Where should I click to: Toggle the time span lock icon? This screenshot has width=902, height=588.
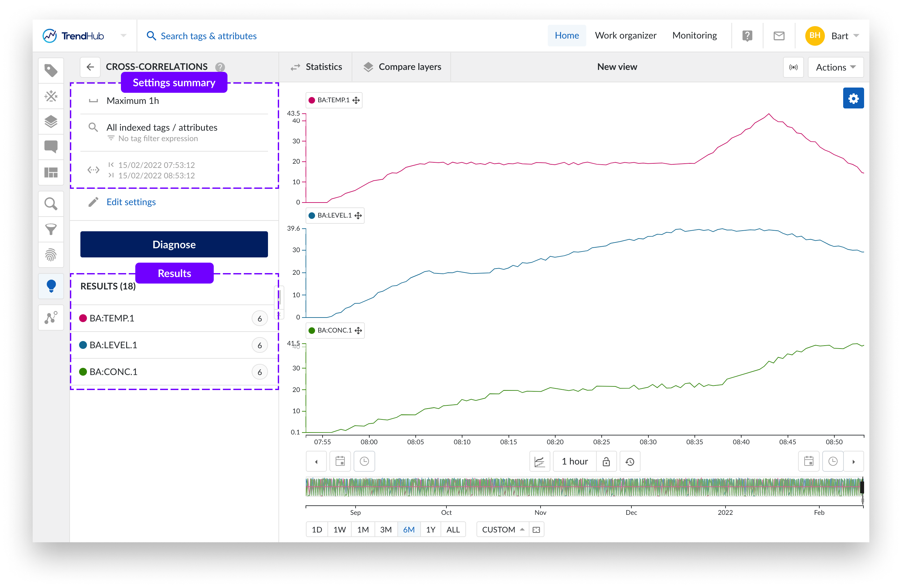click(x=606, y=462)
